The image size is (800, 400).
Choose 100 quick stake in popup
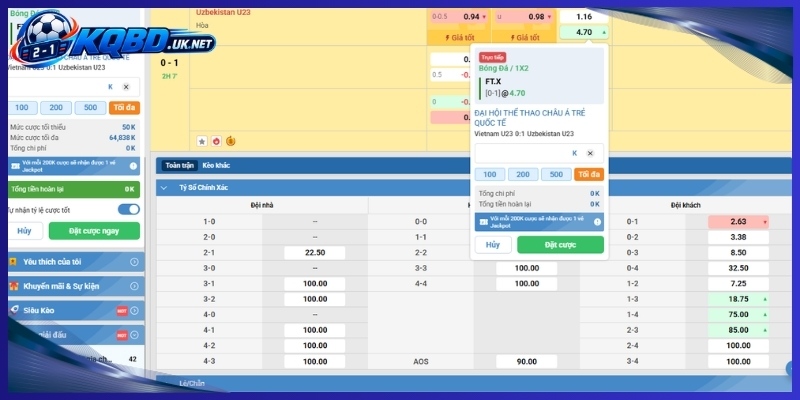tap(490, 174)
